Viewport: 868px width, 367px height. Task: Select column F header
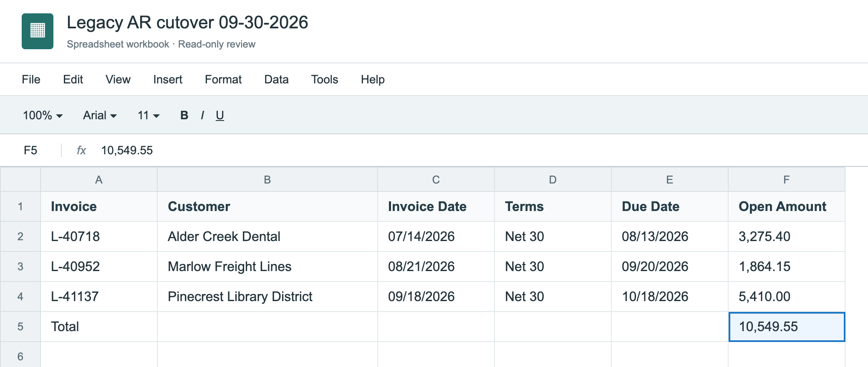[787, 179]
